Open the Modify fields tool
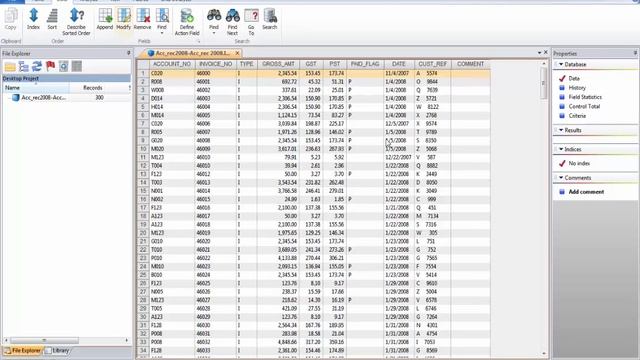This screenshot has width=640, height=360. [x=124, y=19]
